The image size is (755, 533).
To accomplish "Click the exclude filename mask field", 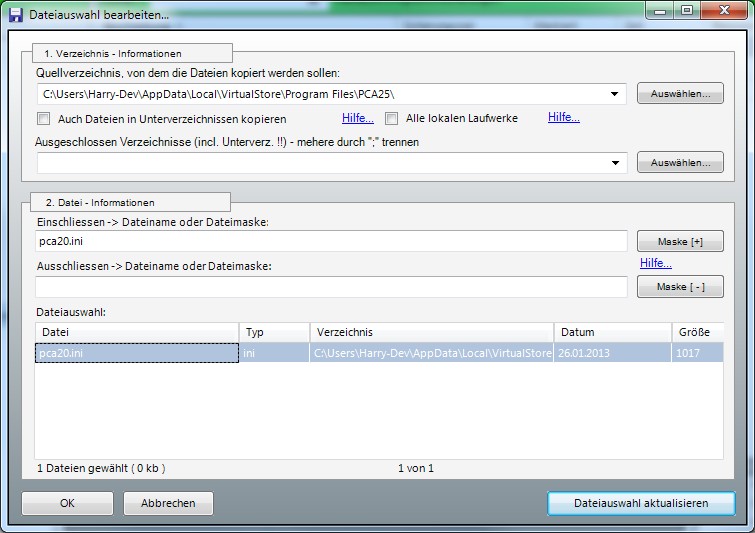I will (x=330, y=288).
